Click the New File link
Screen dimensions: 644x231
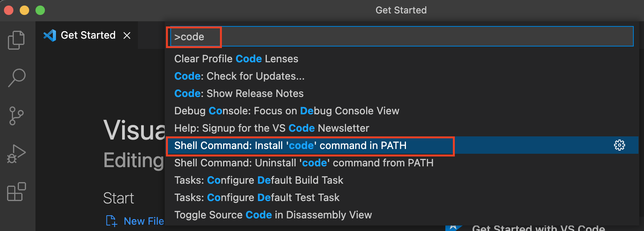coord(143,221)
